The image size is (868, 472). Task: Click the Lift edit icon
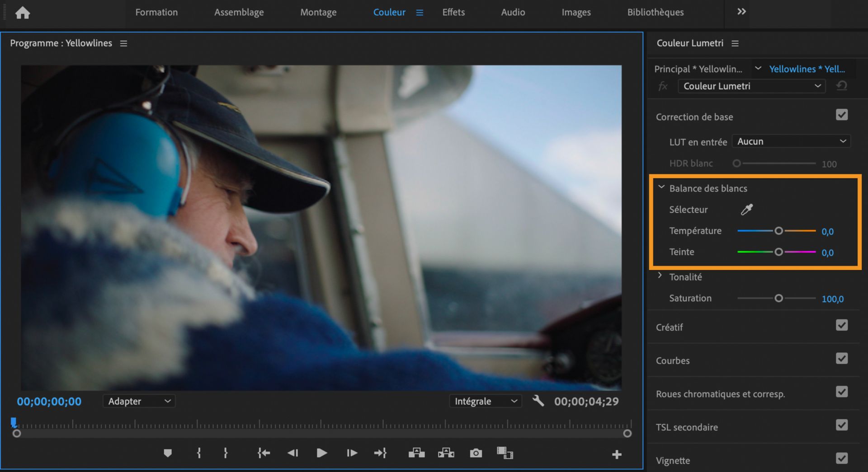click(x=416, y=453)
